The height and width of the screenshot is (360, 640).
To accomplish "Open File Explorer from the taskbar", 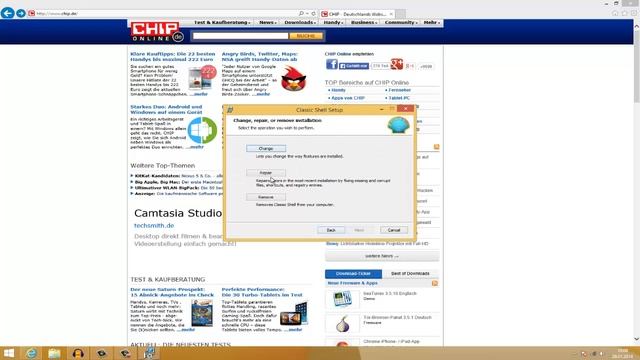I will coord(54,353).
